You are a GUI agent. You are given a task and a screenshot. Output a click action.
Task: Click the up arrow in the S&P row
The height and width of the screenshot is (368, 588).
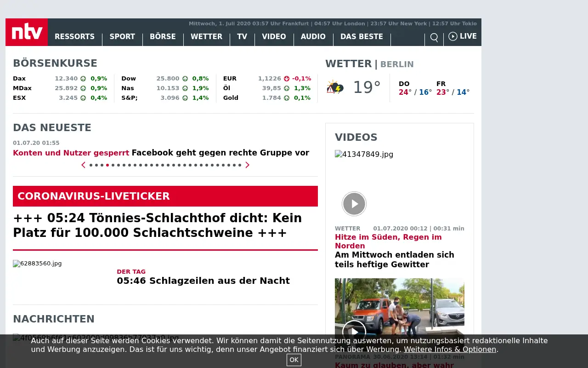(x=185, y=98)
